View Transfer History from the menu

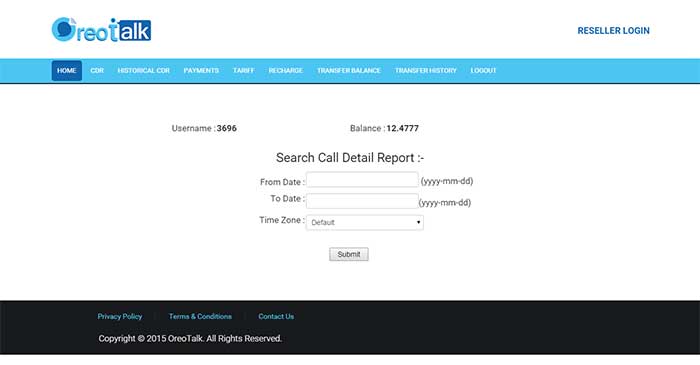tap(426, 71)
